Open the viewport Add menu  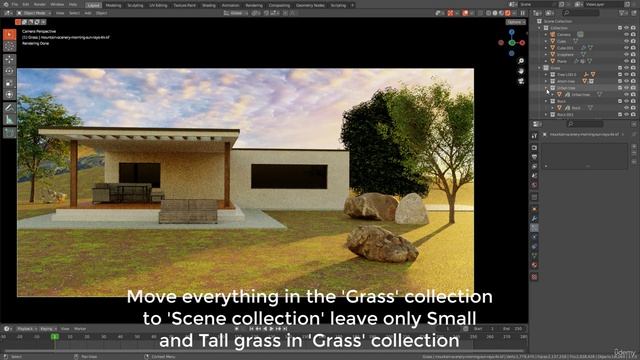(88, 13)
